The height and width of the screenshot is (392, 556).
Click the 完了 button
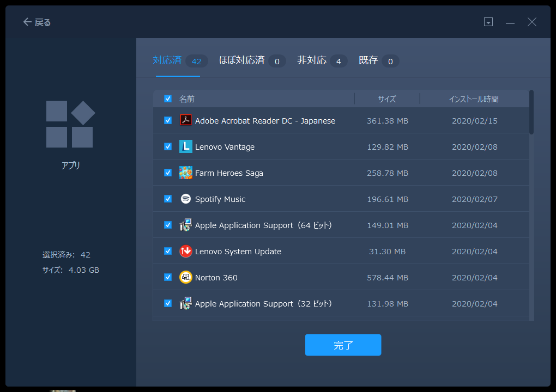coord(343,345)
